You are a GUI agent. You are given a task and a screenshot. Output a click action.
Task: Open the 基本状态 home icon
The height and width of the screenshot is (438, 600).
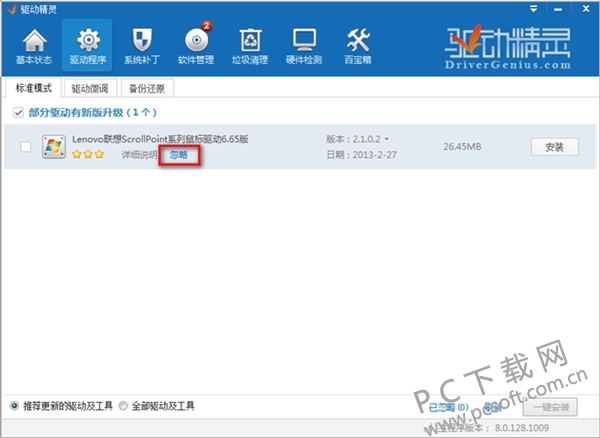point(34,41)
